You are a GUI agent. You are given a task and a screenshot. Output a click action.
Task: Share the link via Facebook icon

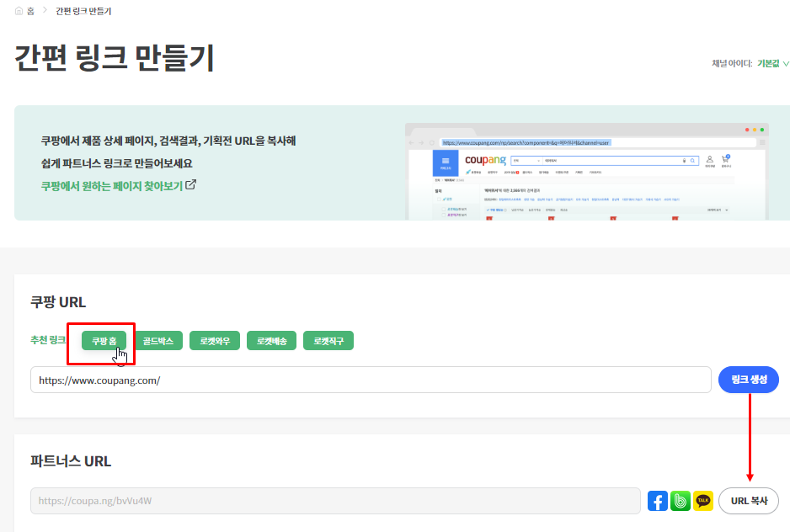(x=658, y=501)
